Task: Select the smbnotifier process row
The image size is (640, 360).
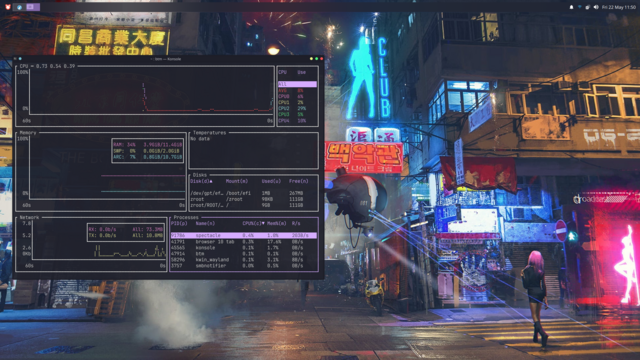Action: click(244, 266)
